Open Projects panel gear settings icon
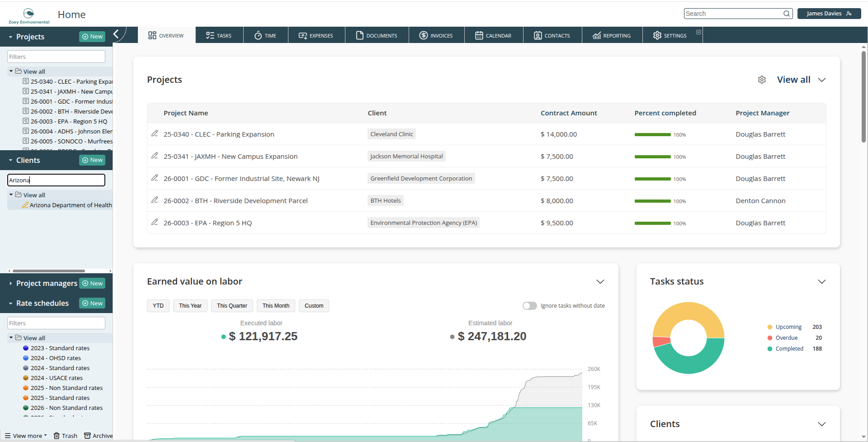Screen dimensions: 868x442 762,80
